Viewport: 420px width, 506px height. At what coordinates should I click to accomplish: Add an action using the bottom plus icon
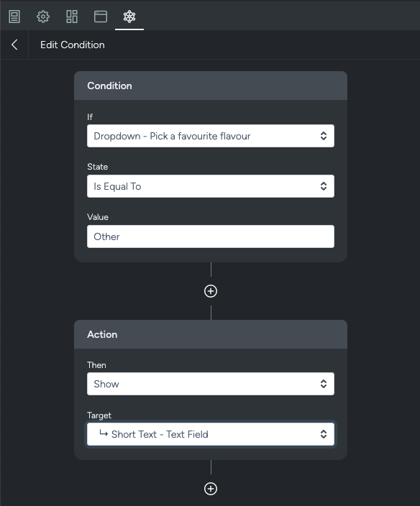point(211,489)
